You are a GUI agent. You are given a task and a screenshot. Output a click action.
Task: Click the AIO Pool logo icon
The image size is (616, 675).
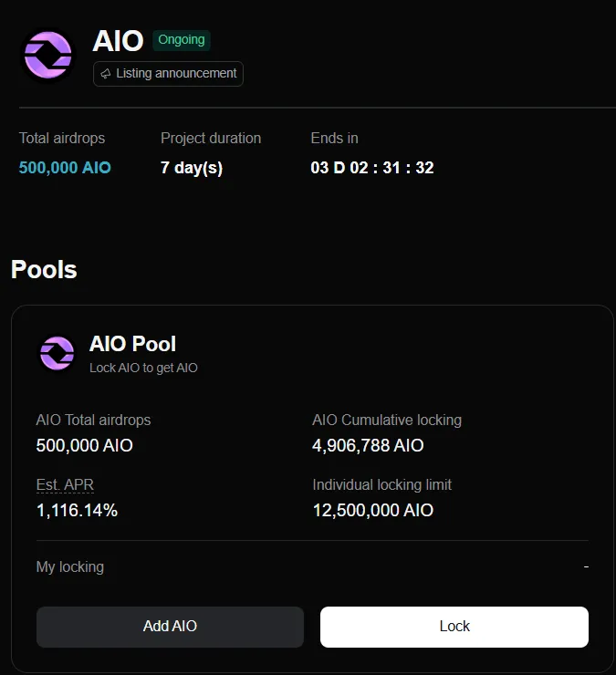pos(57,353)
